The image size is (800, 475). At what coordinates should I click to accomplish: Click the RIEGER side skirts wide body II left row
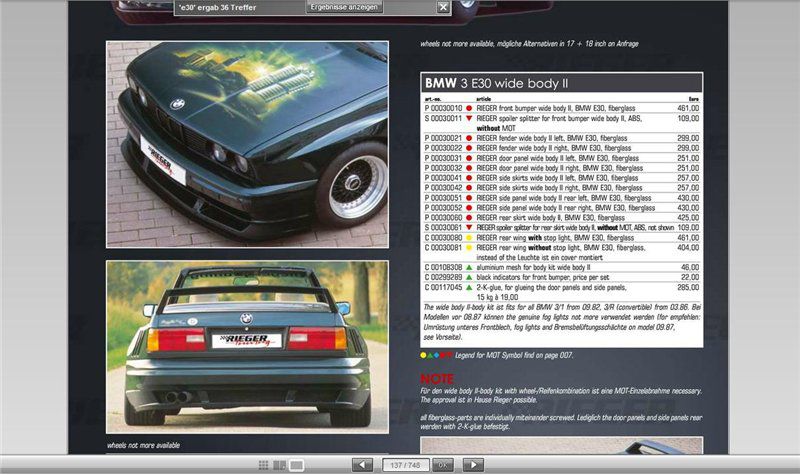point(562,178)
